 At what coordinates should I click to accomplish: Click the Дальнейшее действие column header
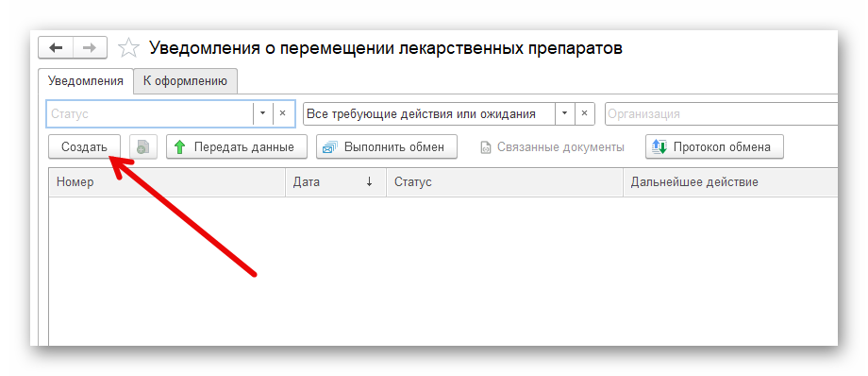[x=730, y=182]
